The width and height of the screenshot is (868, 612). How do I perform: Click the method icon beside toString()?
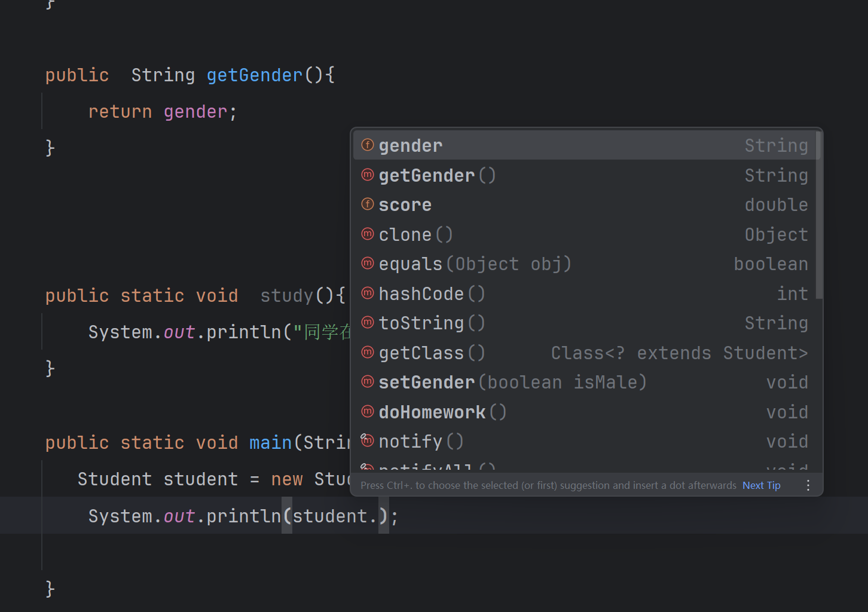click(368, 323)
